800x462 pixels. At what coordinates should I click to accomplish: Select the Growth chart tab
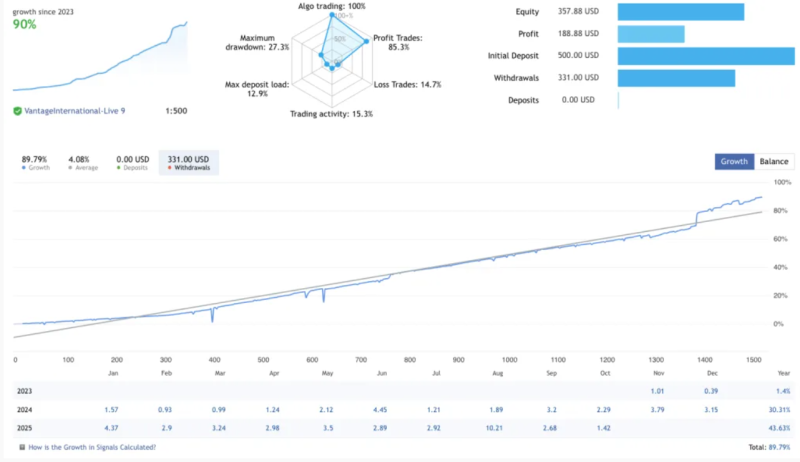(x=733, y=161)
